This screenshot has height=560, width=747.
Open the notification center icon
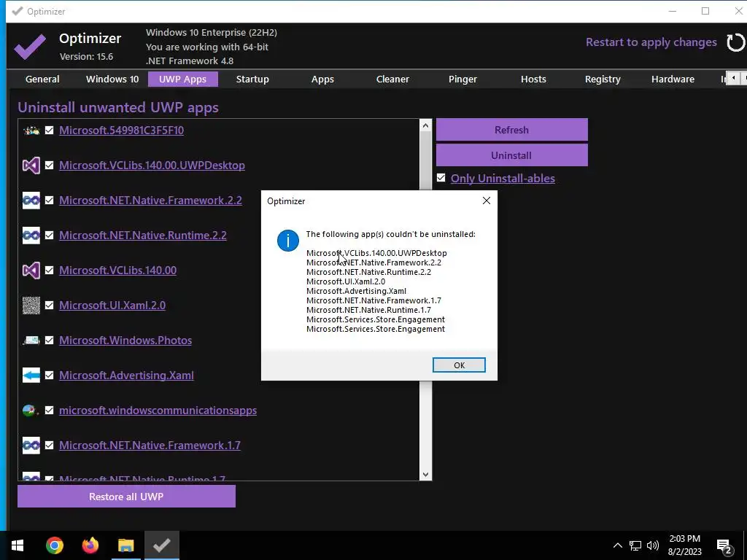724,546
